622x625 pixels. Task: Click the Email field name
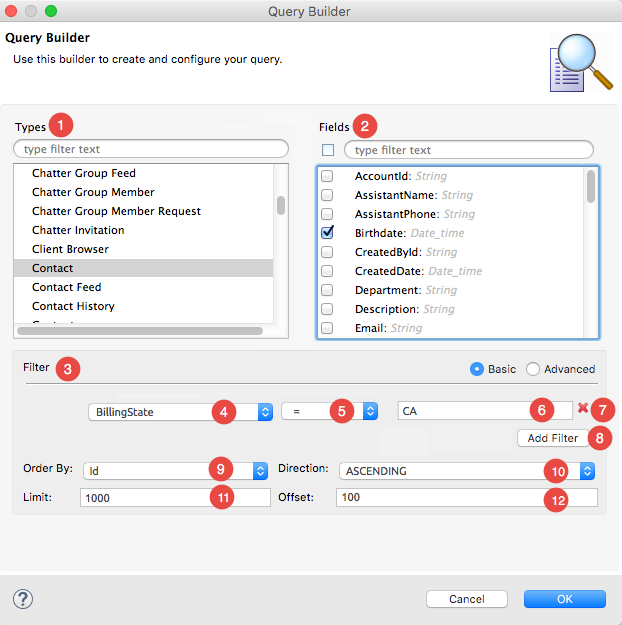pos(370,328)
